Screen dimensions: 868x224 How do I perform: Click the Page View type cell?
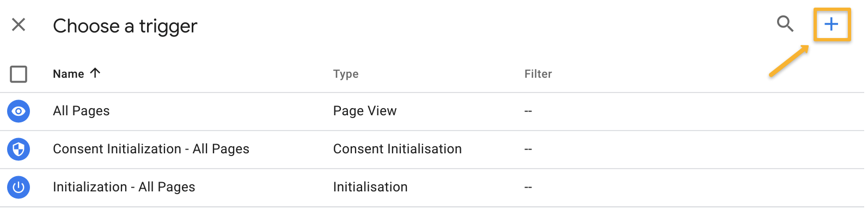click(365, 111)
